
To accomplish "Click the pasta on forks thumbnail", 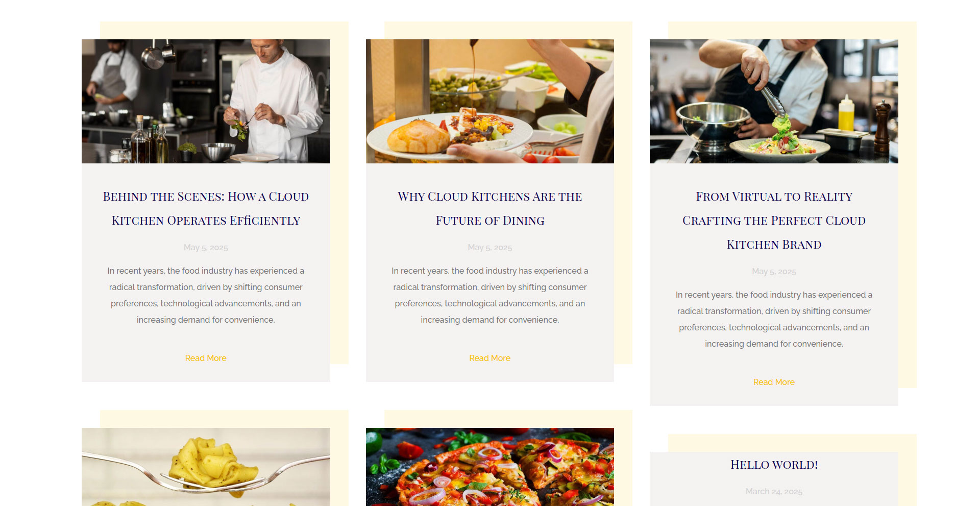I will click(206, 467).
